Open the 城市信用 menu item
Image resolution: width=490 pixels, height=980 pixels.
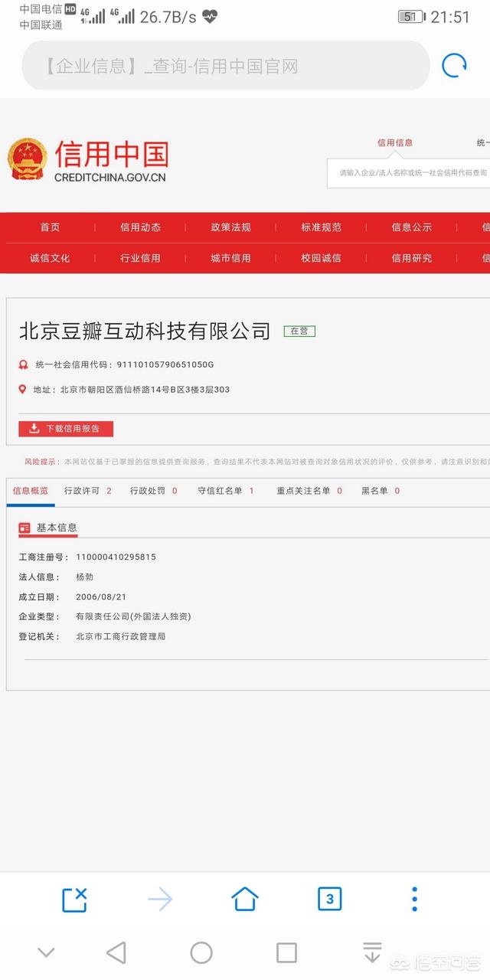point(231,258)
